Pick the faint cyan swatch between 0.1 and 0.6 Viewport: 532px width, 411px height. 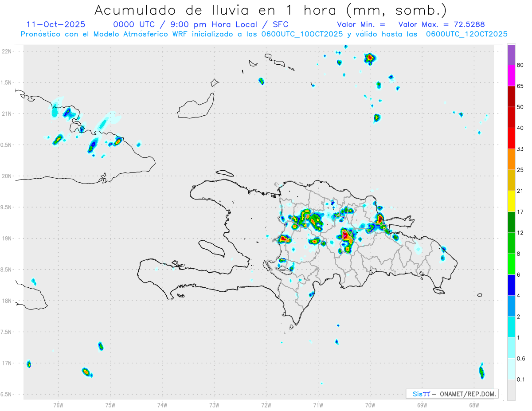[x=512, y=369]
